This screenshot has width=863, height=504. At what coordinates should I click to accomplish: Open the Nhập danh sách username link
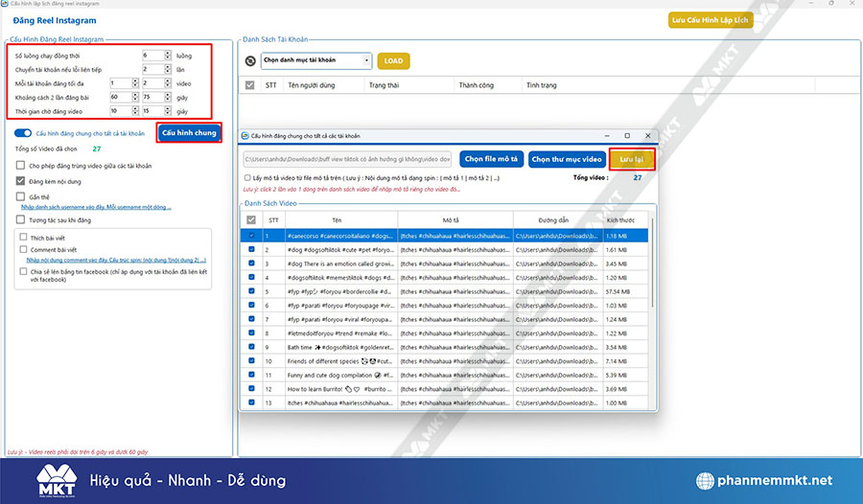tap(96, 207)
